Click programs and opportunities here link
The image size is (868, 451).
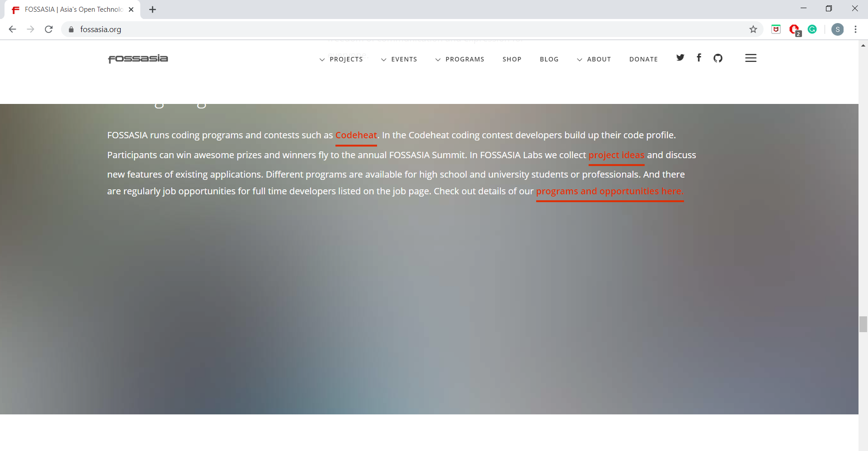point(609,191)
